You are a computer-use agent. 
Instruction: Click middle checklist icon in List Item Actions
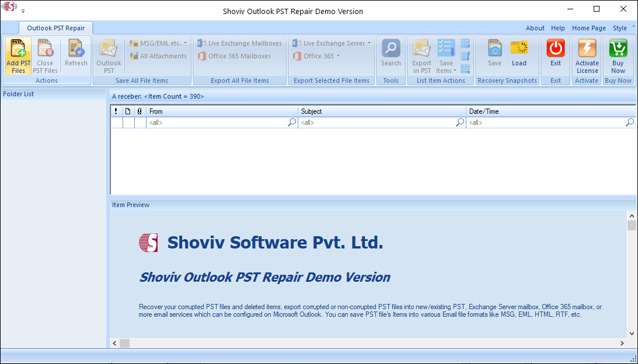coord(465,56)
